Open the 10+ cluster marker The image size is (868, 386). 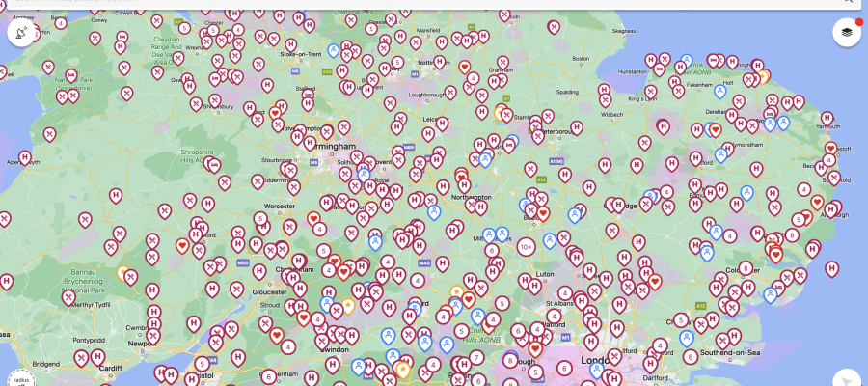[526, 246]
